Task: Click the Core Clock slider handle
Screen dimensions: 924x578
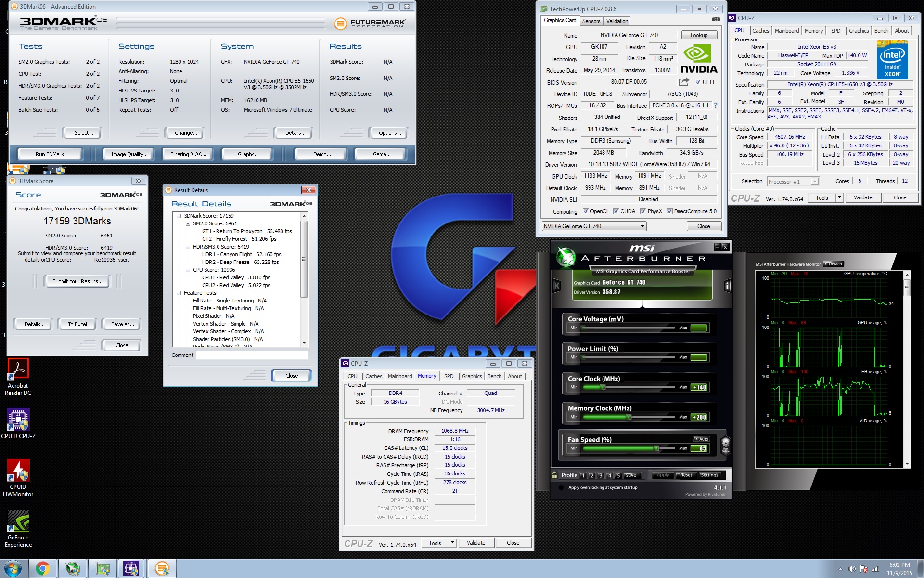Action: click(603, 387)
